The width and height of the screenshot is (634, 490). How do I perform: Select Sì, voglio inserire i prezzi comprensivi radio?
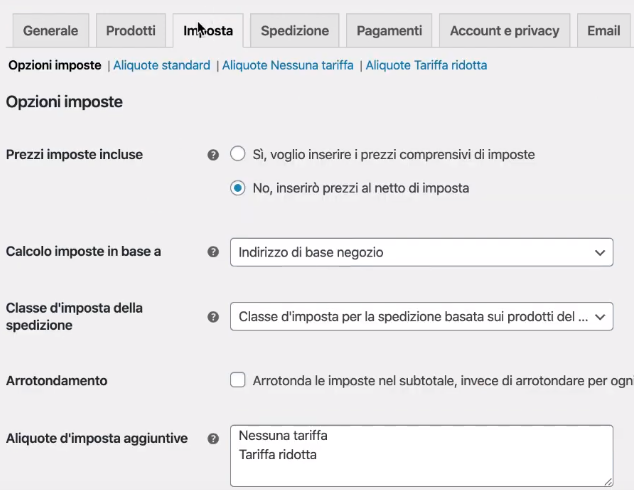coord(237,154)
